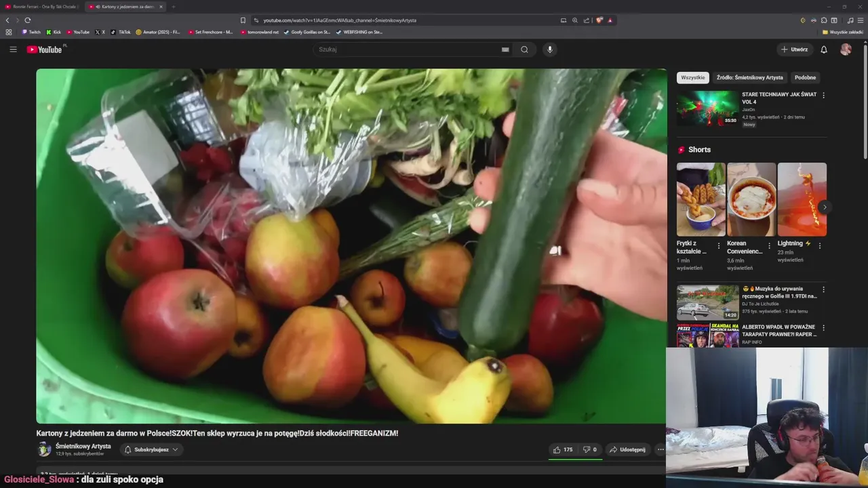Open Muzyka do urywania Golf thumbnail

(707, 302)
